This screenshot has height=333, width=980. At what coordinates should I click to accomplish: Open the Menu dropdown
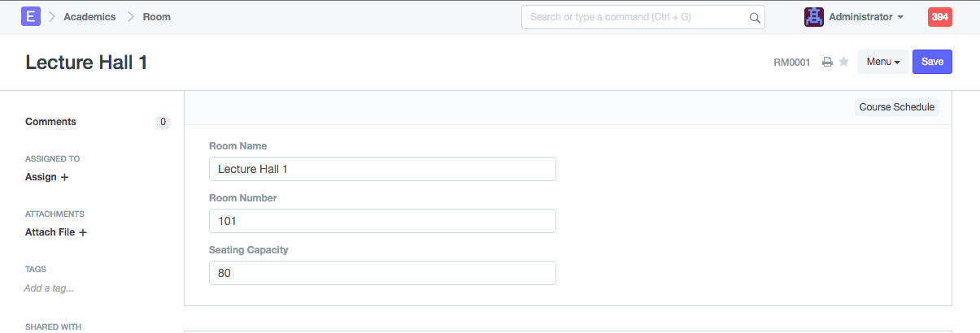click(883, 62)
